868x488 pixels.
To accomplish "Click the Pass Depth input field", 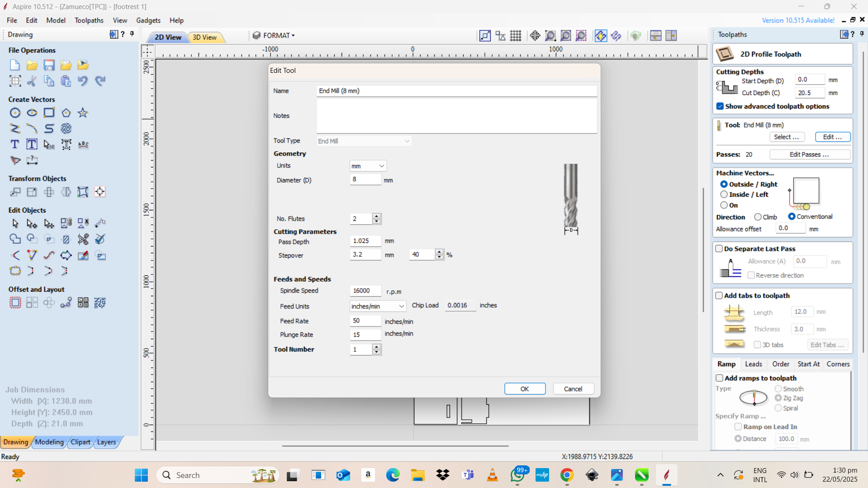I will (x=365, y=241).
